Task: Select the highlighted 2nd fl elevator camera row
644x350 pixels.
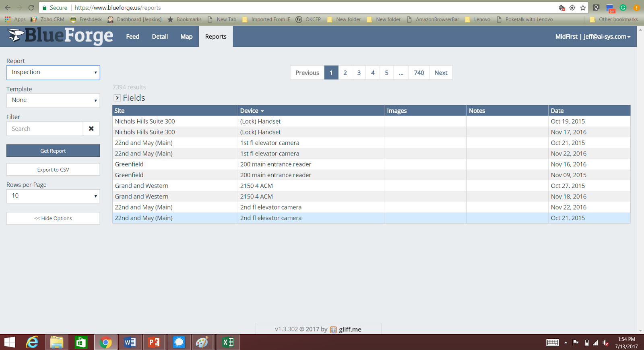Action: (x=371, y=218)
